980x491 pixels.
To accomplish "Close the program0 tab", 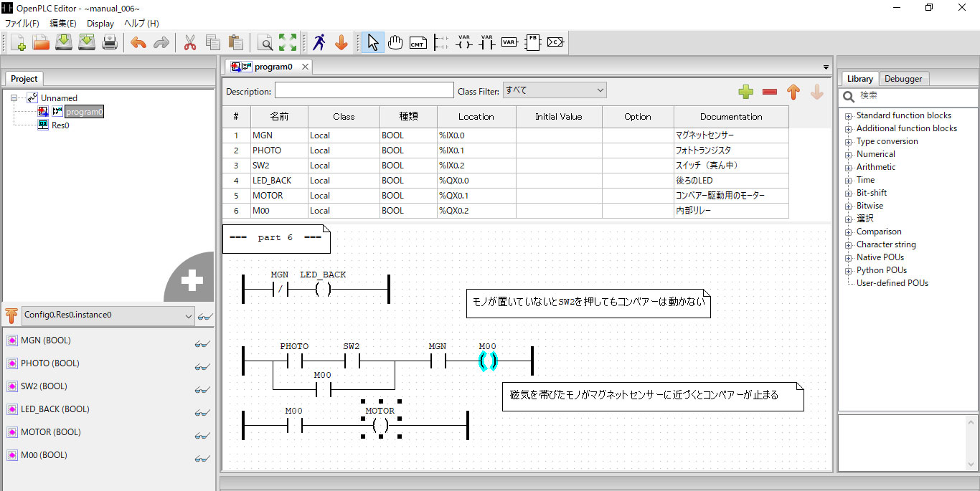I will (x=305, y=67).
